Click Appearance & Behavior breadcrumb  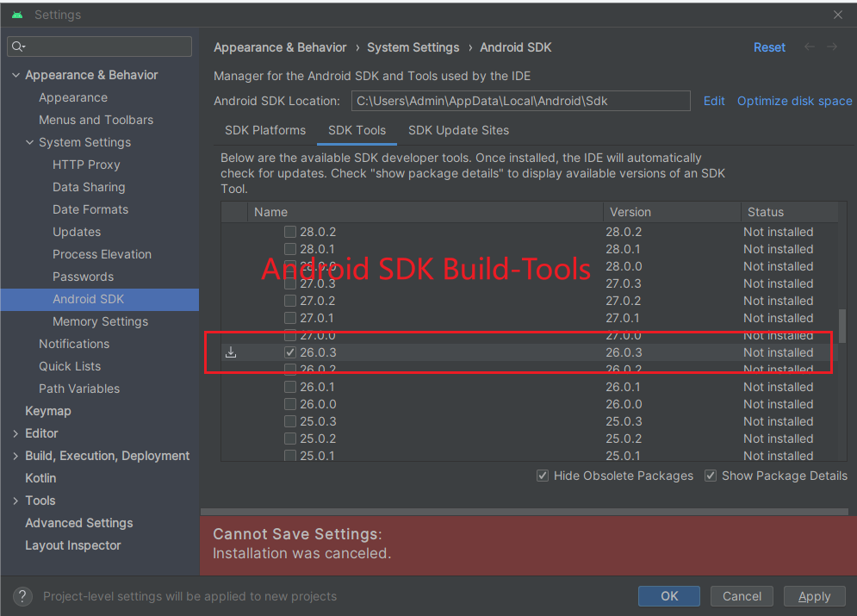[x=280, y=47]
